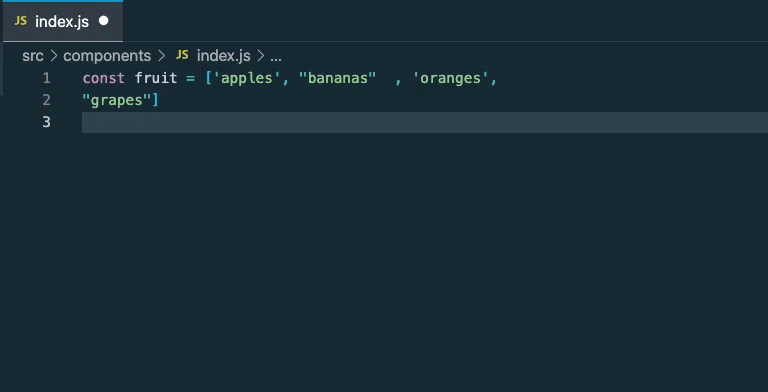Screen dimensions: 768x392
Task: Click the JS icon in the breadcrumb
Action: (182, 55)
